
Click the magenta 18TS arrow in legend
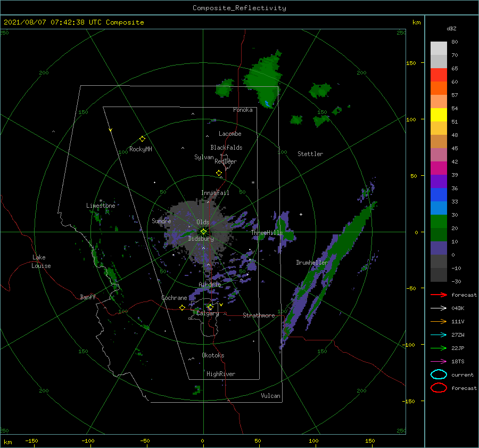click(x=439, y=362)
